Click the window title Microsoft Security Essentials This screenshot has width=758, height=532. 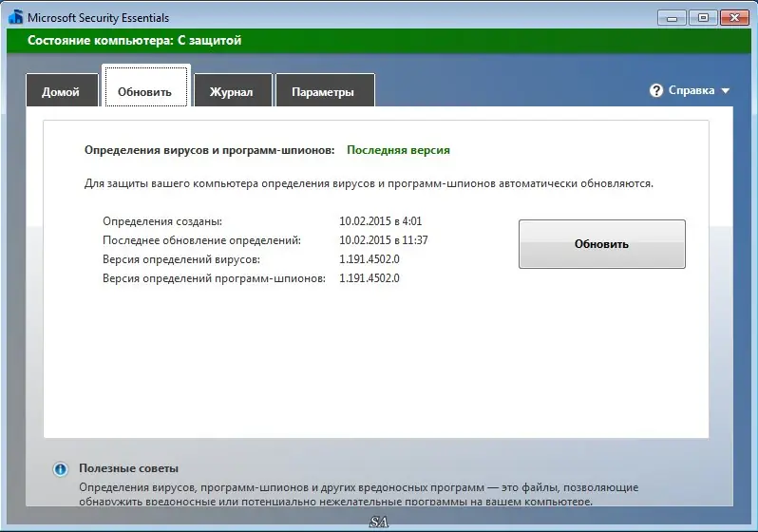98,18
